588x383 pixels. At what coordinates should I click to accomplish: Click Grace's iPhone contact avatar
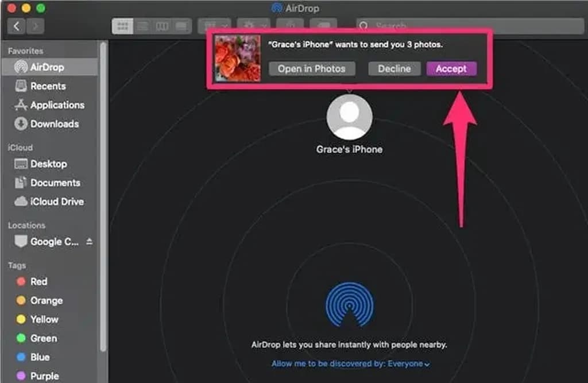point(349,117)
